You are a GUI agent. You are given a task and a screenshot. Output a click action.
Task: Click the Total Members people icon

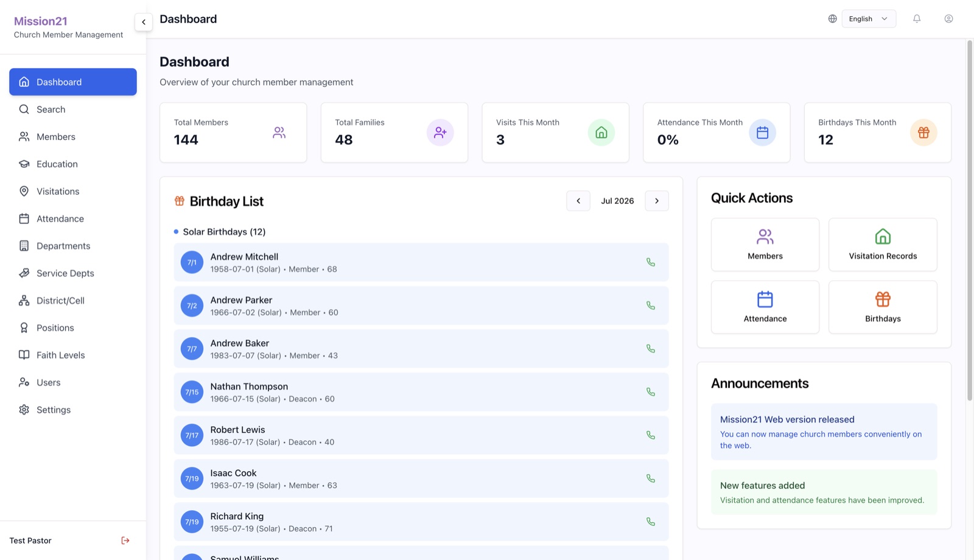pos(279,133)
